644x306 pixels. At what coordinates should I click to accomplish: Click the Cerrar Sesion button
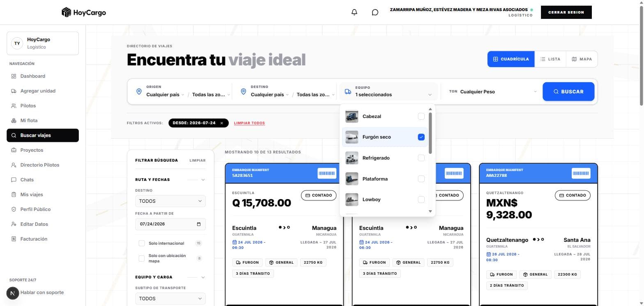[566, 12]
